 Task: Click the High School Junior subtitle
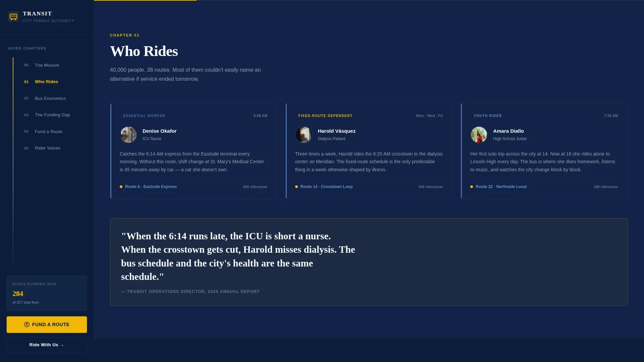[510, 139]
